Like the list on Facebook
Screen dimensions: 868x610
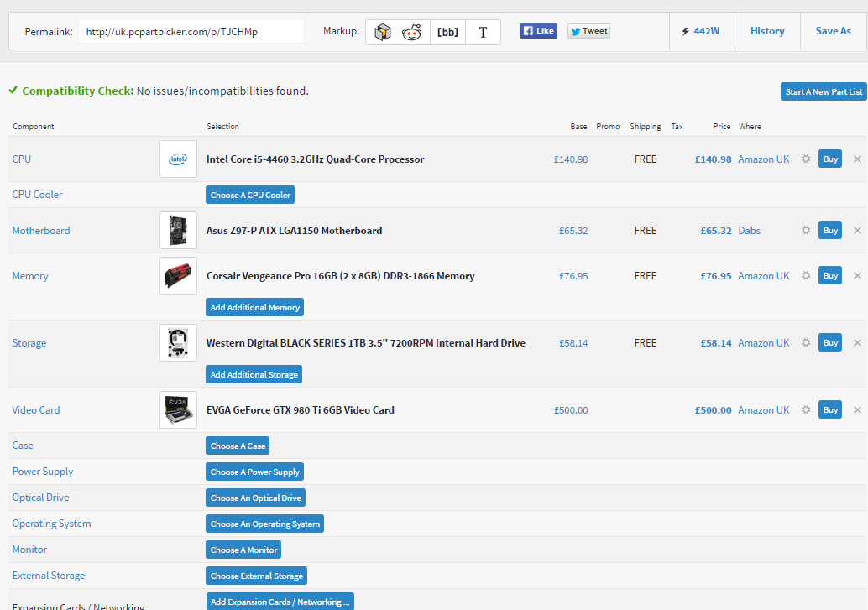pos(538,31)
